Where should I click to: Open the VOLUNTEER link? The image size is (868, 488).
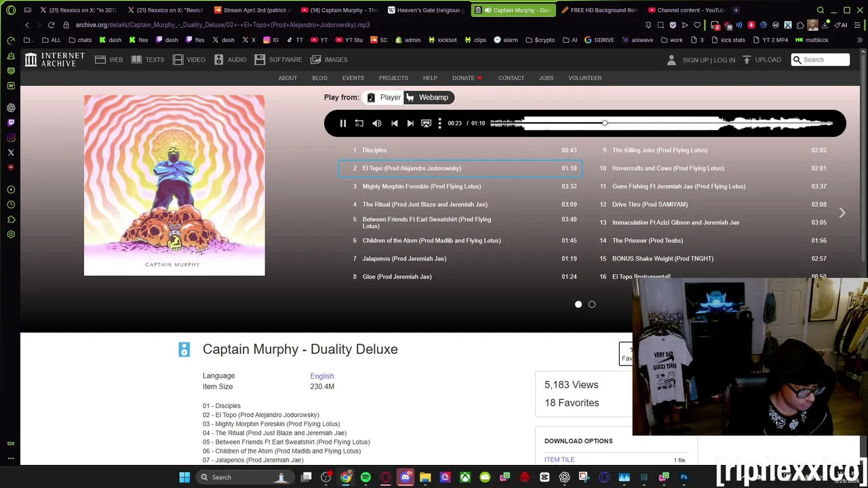585,78
